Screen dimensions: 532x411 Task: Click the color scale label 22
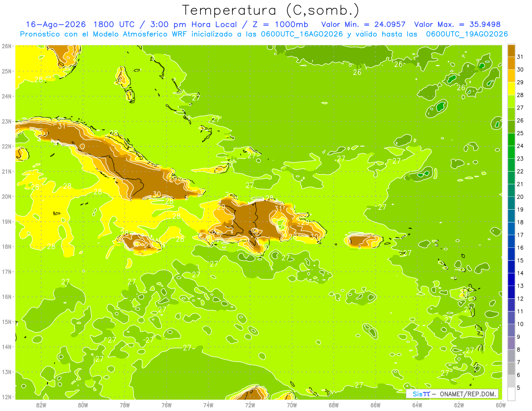click(520, 171)
